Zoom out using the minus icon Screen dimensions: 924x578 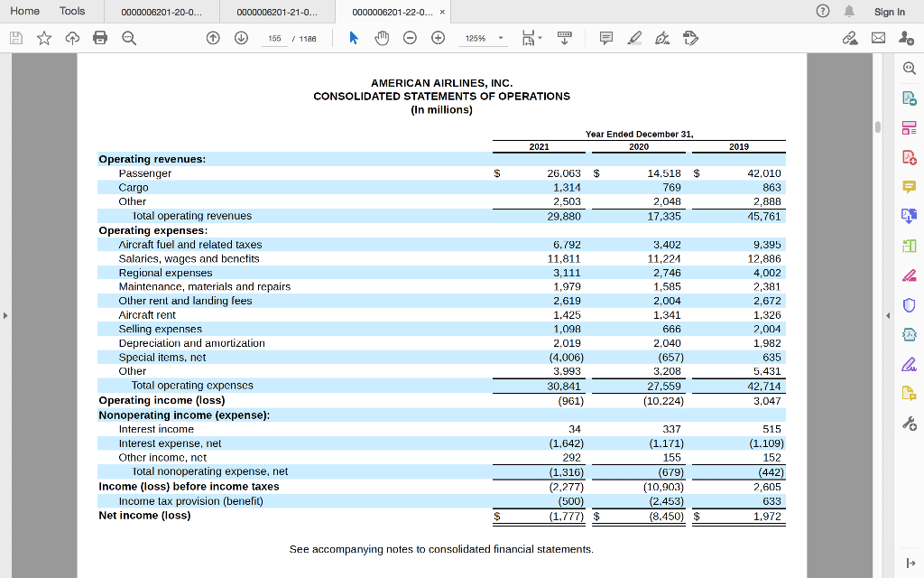click(411, 37)
